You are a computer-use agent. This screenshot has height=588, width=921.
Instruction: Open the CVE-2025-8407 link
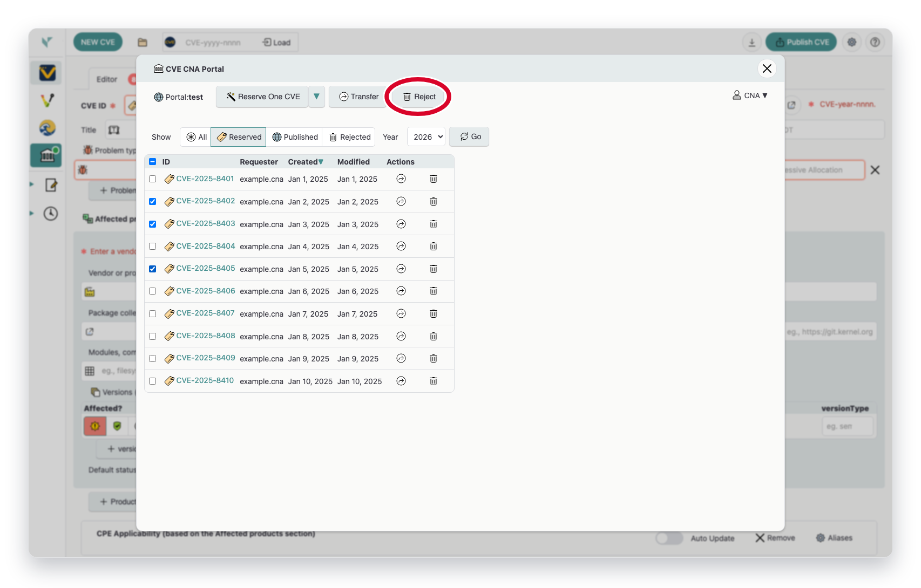[205, 313]
